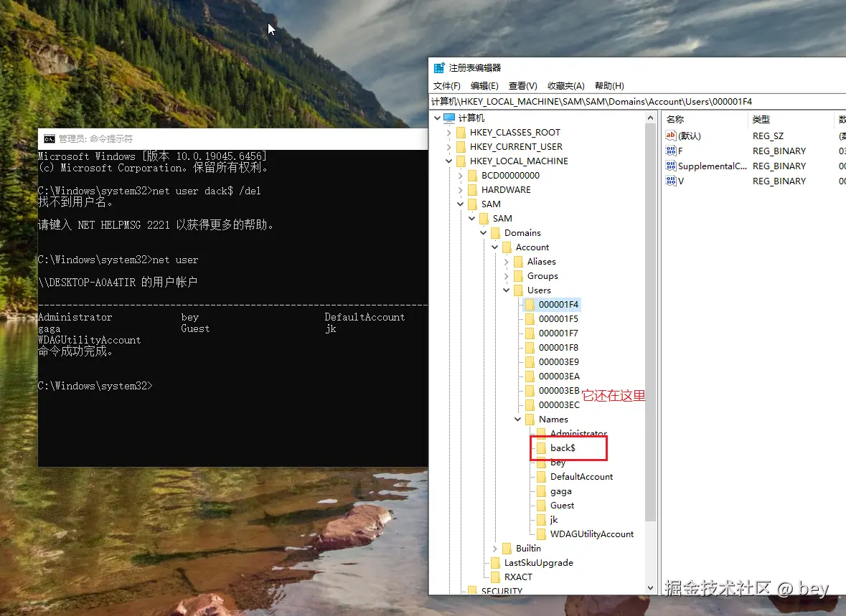Open the 收藏夹(A) menu

(x=565, y=85)
